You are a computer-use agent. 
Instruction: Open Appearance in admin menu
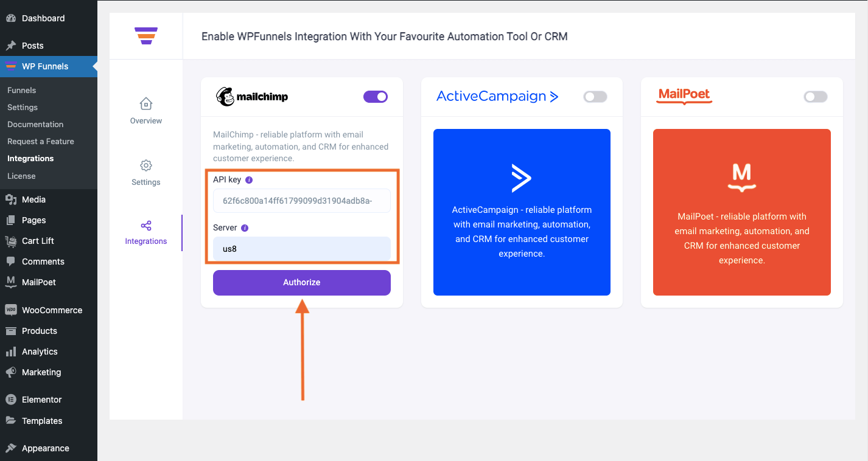pos(46,448)
